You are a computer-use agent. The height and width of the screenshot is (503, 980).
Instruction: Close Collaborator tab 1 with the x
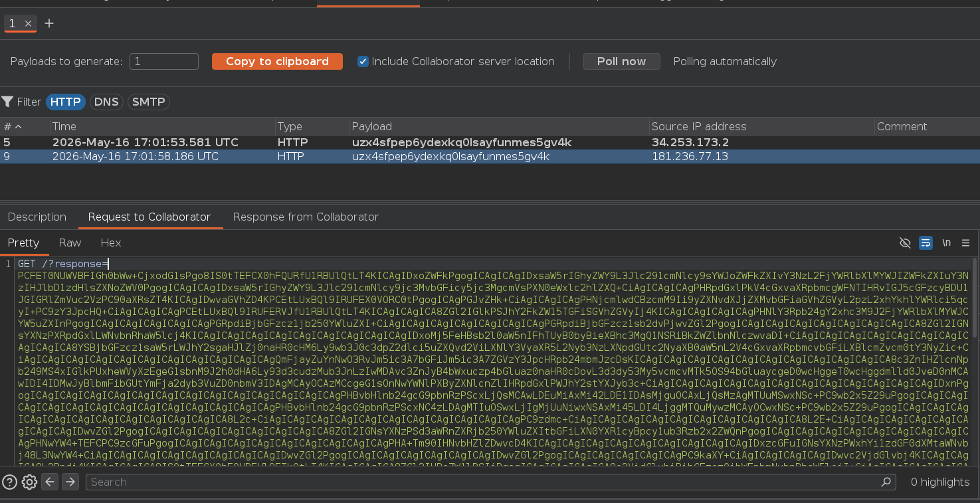[28, 24]
